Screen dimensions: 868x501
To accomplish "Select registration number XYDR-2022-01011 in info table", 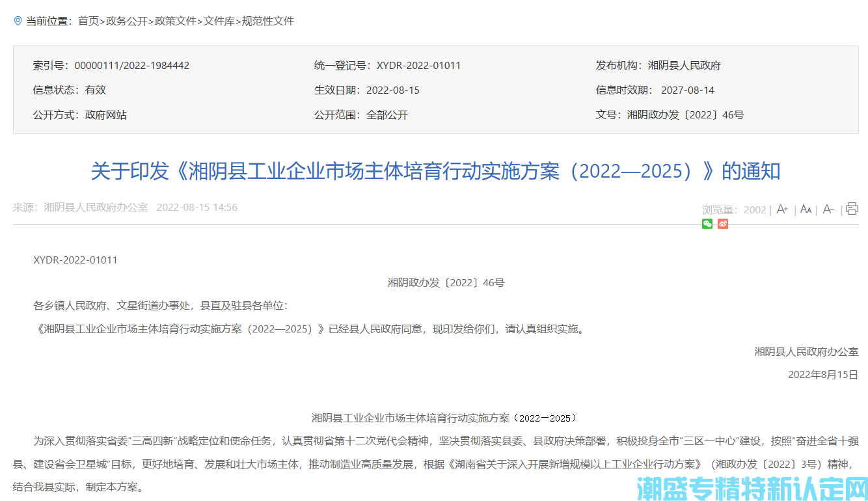I will [x=418, y=66].
